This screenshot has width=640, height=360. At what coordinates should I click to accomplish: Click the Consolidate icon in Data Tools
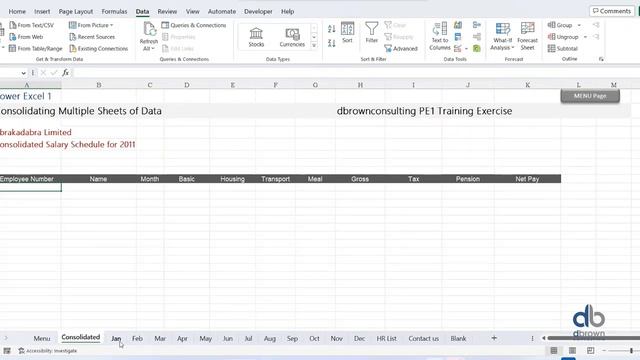click(x=477, y=25)
